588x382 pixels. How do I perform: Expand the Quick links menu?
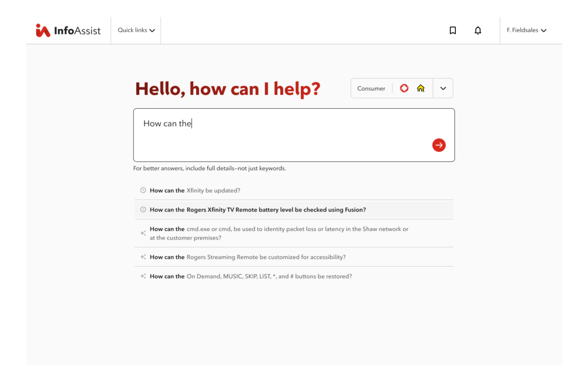pos(136,30)
